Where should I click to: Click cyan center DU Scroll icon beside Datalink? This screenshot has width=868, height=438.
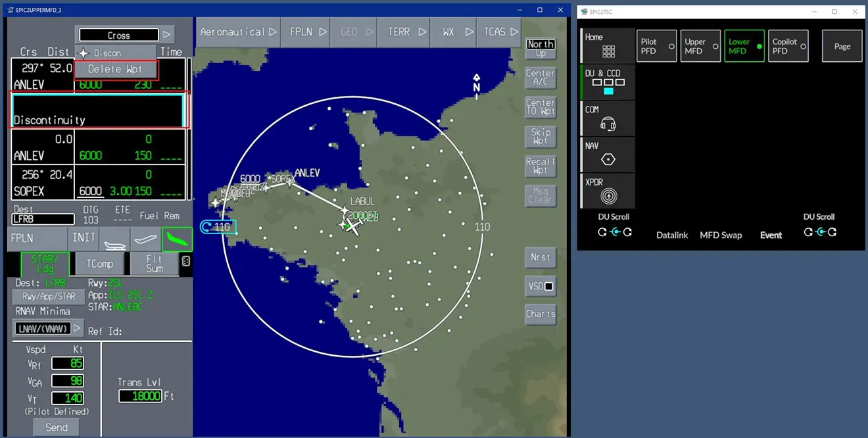pos(615,232)
